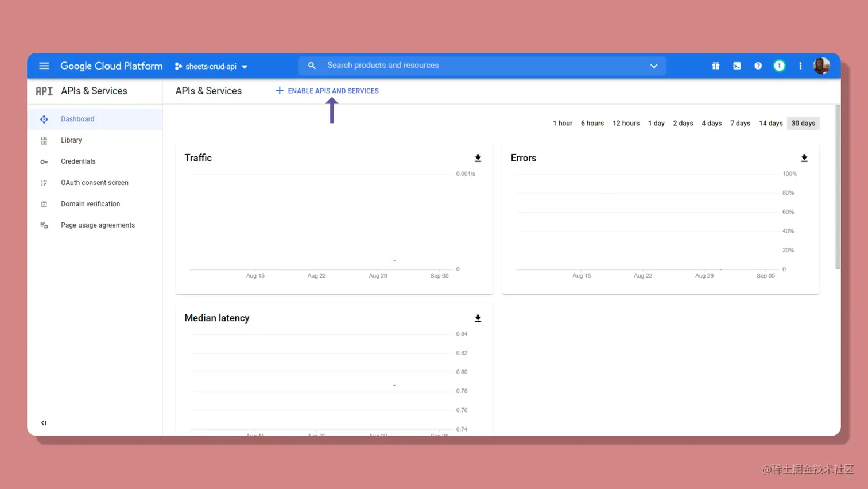Image resolution: width=868 pixels, height=489 pixels.
Task: Go to OAuth consent screen
Action: coord(95,182)
